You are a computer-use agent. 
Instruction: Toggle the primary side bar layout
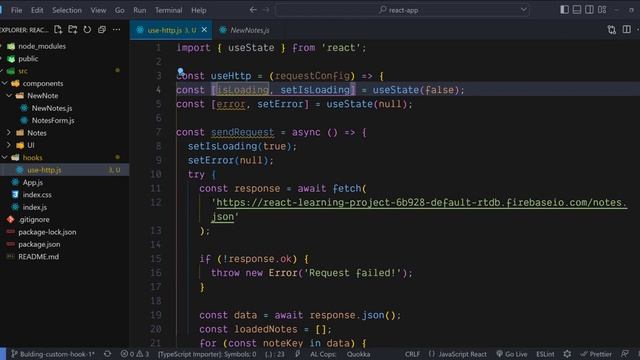click(564, 9)
